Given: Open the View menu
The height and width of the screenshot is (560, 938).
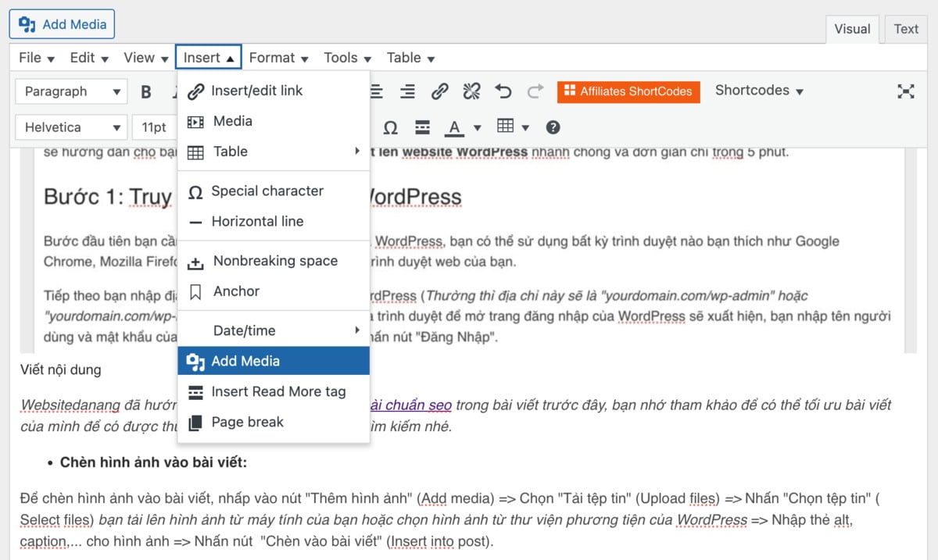Looking at the screenshot, I should click(146, 58).
